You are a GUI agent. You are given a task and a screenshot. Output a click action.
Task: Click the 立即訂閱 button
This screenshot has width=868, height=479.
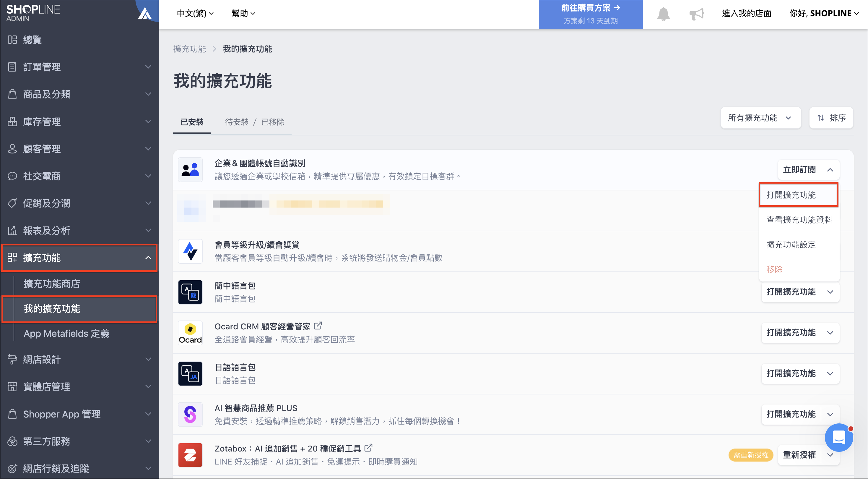799,170
